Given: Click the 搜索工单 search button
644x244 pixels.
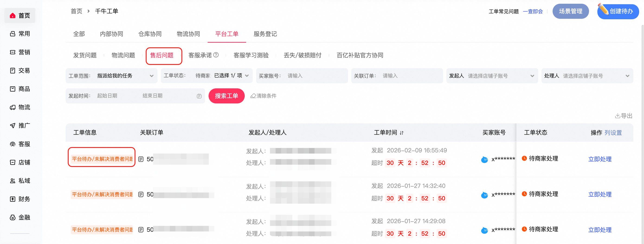Looking at the screenshot, I should (x=226, y=96).
